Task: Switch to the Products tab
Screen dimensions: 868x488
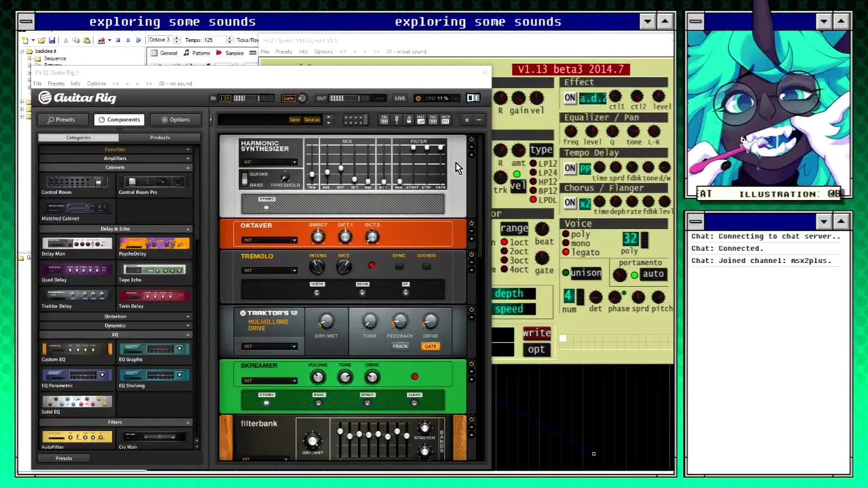Action: pyautogui.click(x=159, y=138)
